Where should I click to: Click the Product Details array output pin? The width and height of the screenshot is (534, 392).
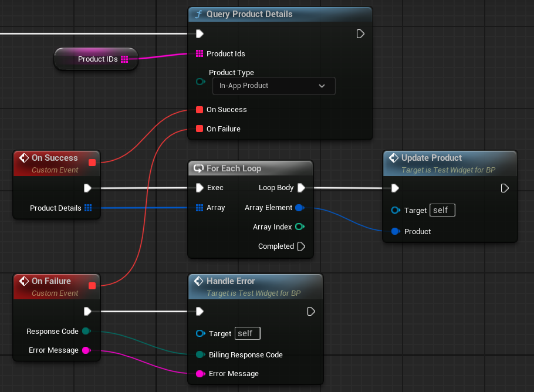tap(88, 208)
